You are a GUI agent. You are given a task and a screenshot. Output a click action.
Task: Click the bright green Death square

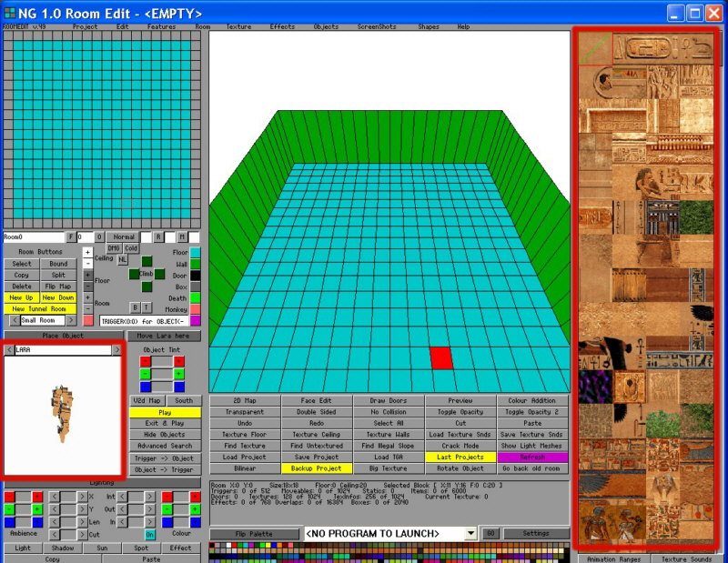[195, 297]
